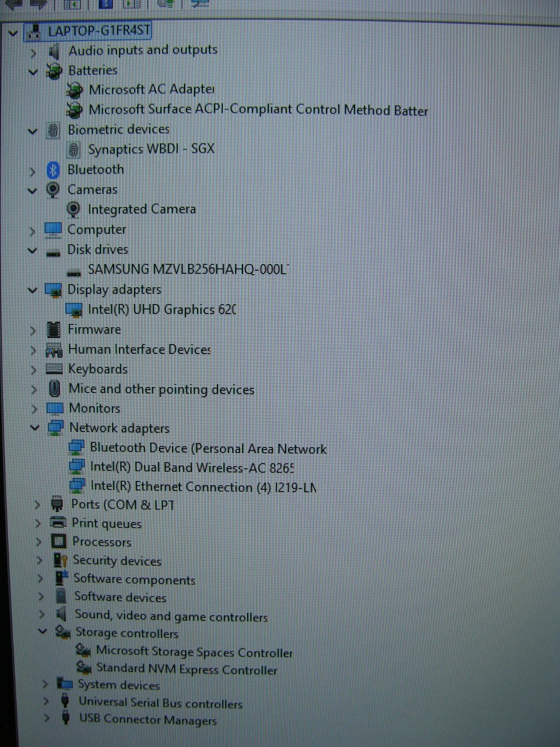Viewport: 560px width, 747px height.
Task: Select Standard NVM Express Controller
Action: (187, 669)
